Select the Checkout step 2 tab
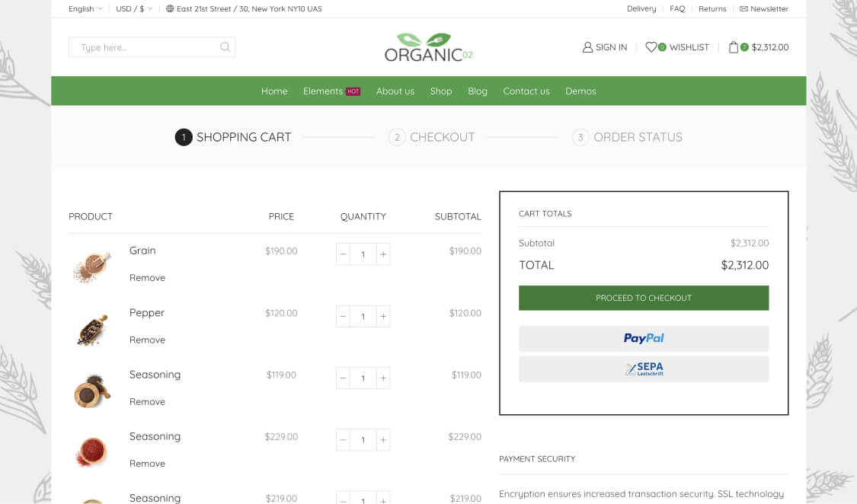The width and height of the screenshot is (857, 504). (431, 137)
